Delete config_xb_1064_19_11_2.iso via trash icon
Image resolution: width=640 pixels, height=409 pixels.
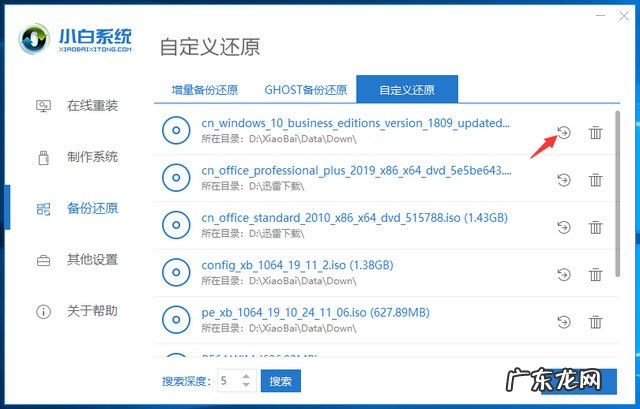(x=596, y=274)
